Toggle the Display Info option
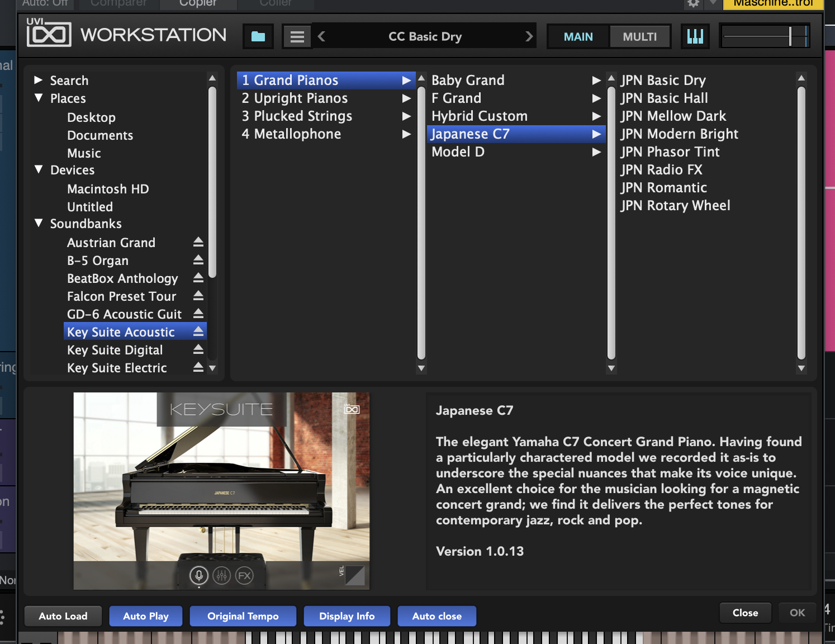This screenshot has height=644, width=835. (x=347, y=616)
